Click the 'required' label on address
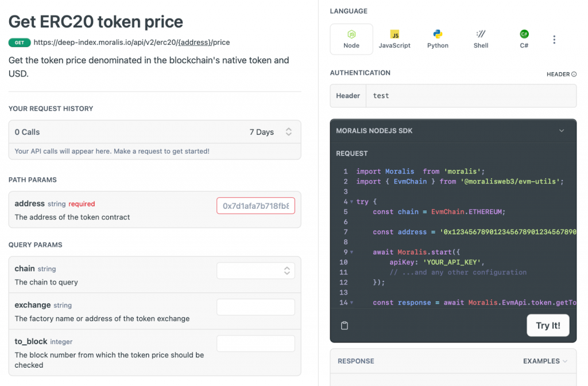The image size is (588, 386). pyautogui.click(x=82, y=204)
